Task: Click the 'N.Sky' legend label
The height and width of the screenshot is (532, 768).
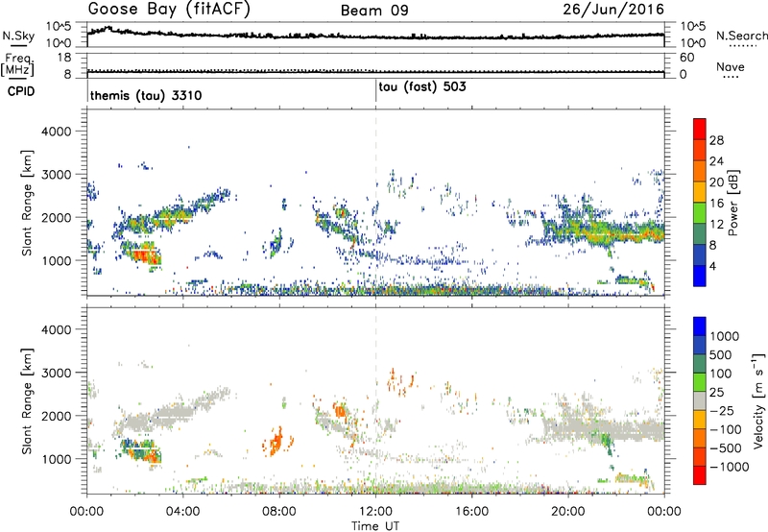Action: pyautogui.click(x=18, y=36)
